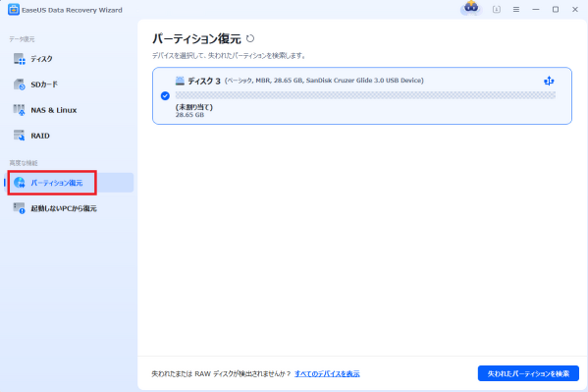This screenshot has width=588, height=392.
Task: Click the 28.65 GB size under 未割り当て
Action: point(189,115)
